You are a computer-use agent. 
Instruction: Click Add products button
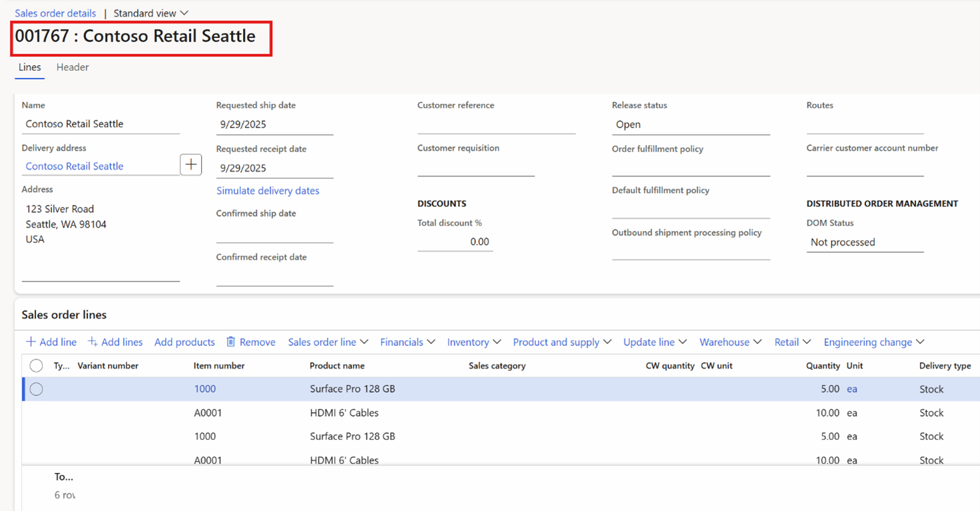pyautogui.click(x=184, y=342)
